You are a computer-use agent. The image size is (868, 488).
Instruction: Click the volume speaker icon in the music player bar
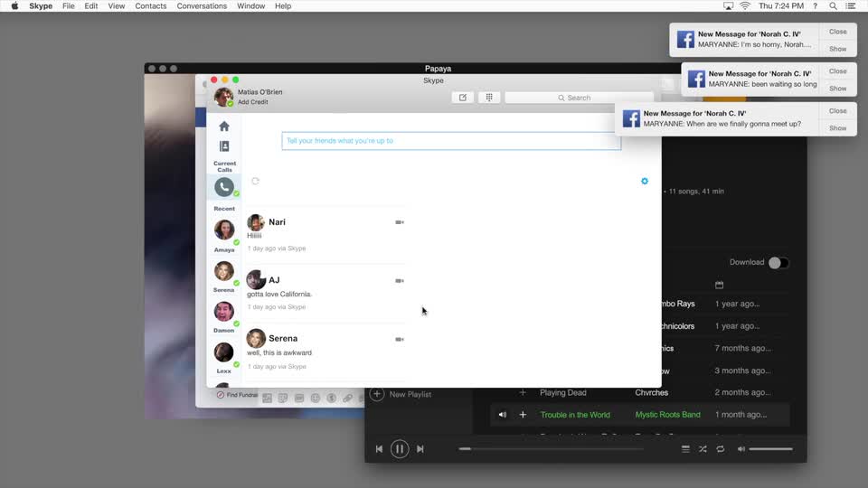pos(741,449)
